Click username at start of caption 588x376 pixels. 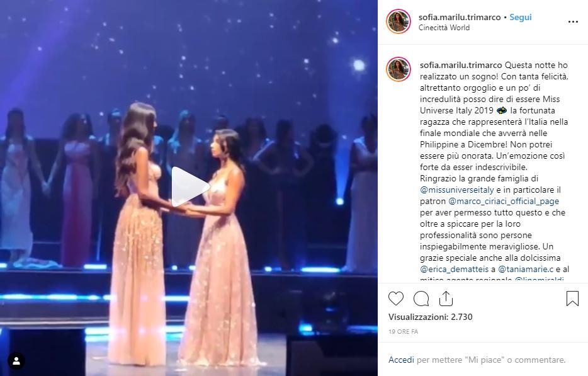click(461, 66)
